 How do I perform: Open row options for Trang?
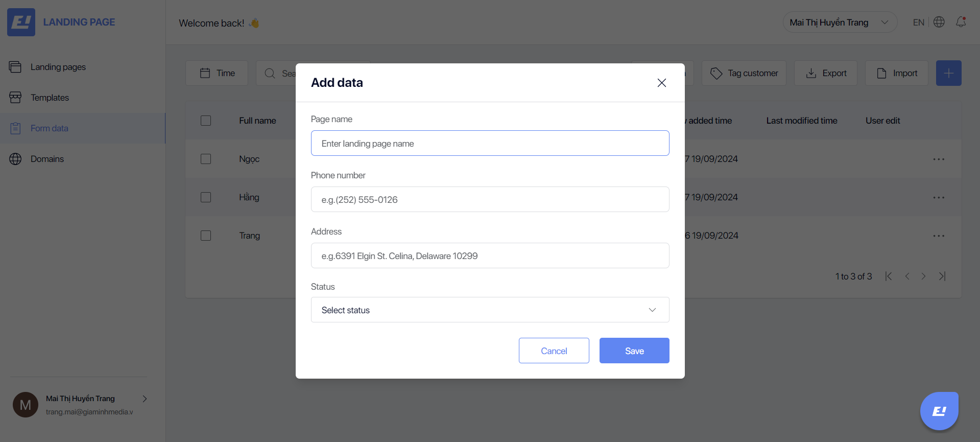pos(939,236)
